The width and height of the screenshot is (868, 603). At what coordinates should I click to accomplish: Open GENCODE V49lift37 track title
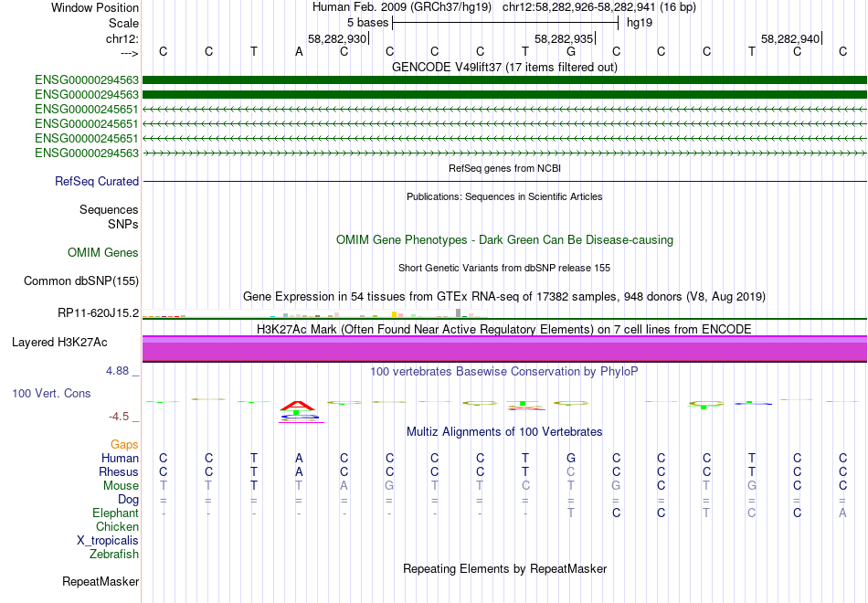pyautogui.click(x=504, y=67)
